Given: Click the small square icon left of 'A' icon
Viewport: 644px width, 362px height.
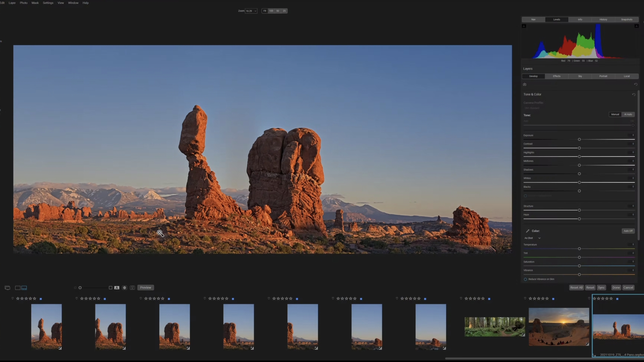Looking at the screenshot, I should click(x=110, y=288).
